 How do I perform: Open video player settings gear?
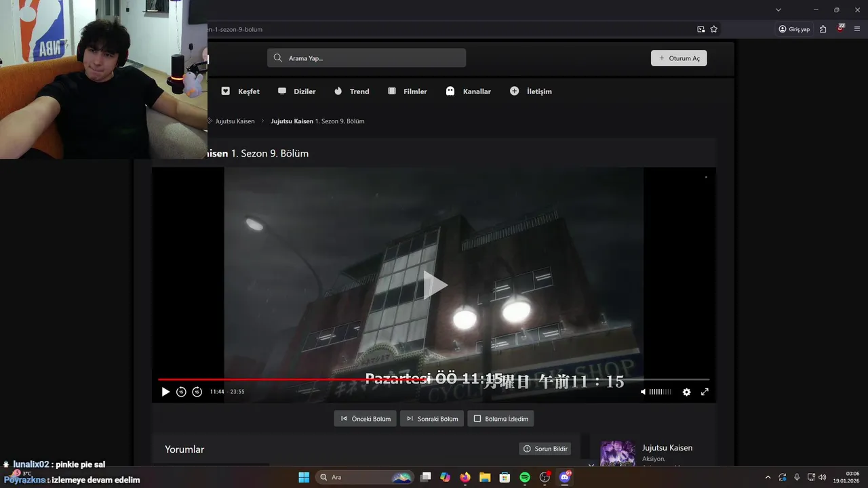point(686,392)
